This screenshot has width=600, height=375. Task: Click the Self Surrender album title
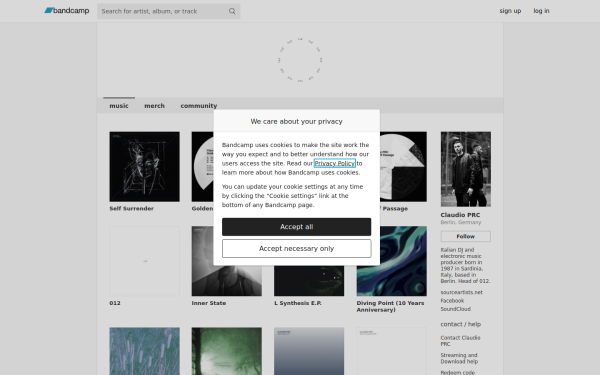point(132,209)
